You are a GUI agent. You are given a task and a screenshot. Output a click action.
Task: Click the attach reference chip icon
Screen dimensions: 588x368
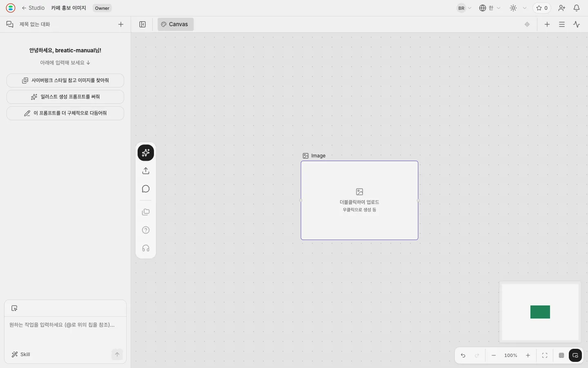tap(14, 308)
